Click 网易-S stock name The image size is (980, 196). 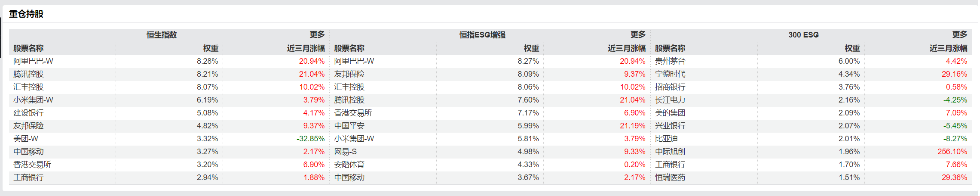click(x=346, y=152)
